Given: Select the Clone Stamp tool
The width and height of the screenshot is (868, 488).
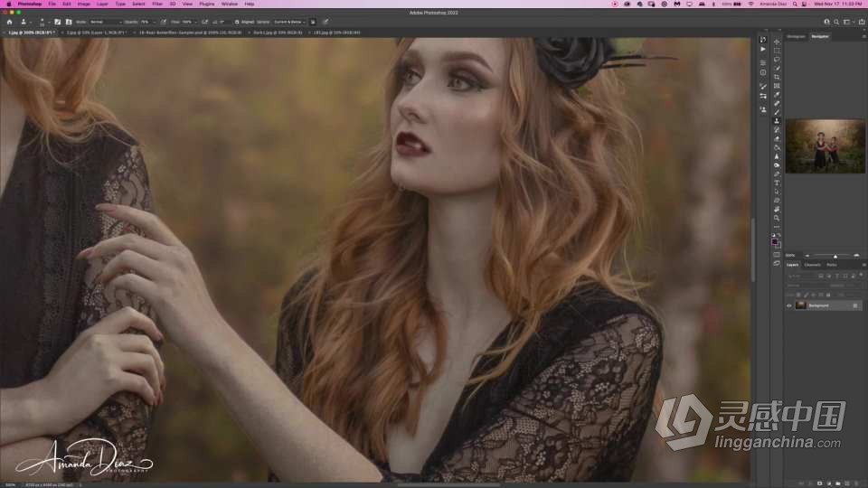Looking at the screenshot, I should pyautogui.click(x=776, y=121).
